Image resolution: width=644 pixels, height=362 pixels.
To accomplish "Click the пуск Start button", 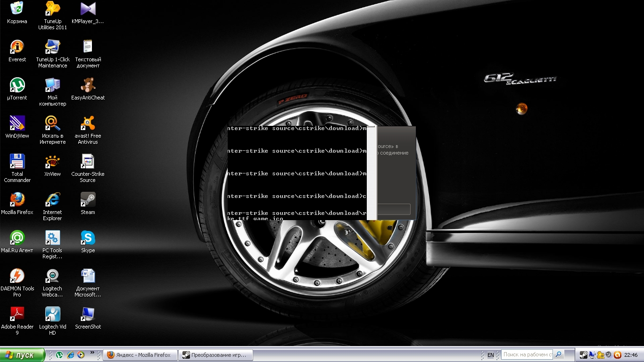I will [x=23, y=355].
